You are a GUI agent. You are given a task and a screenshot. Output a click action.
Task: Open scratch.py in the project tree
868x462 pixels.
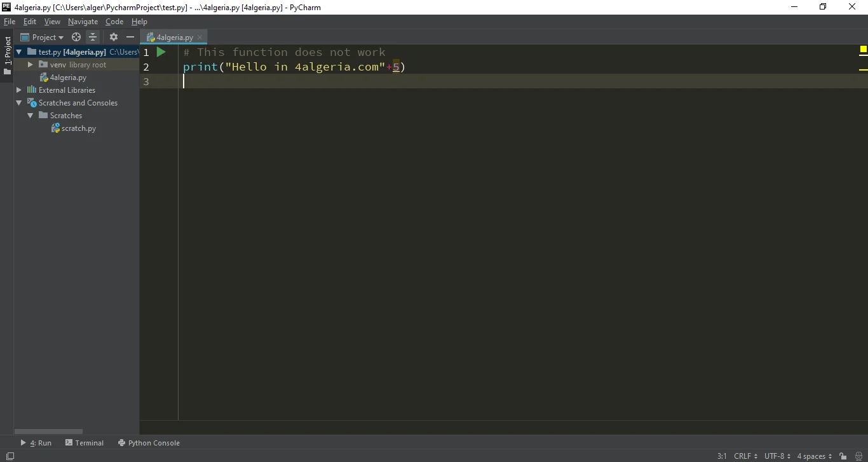pyautogui.click(x=79, y=128)
